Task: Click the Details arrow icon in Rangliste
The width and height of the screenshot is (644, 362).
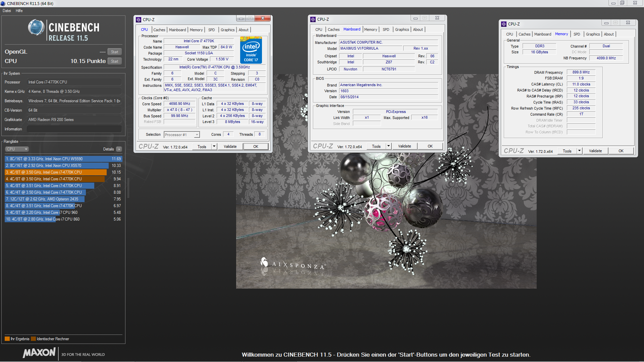Action: click(119, 149)
